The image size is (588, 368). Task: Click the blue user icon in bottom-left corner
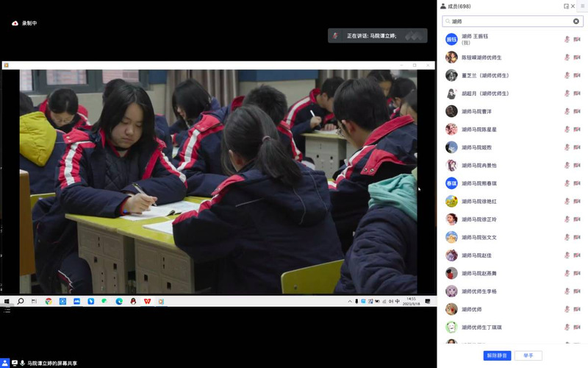tap(4, 363)
